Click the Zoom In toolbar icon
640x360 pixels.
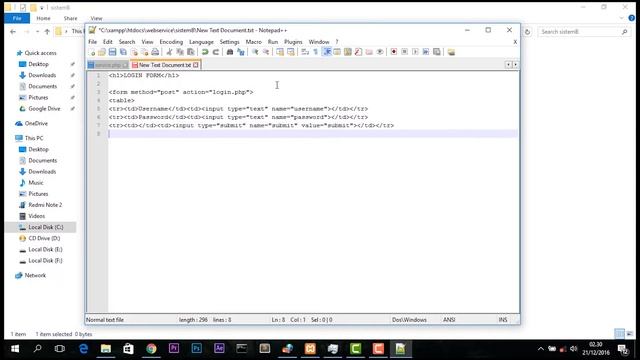255,52
